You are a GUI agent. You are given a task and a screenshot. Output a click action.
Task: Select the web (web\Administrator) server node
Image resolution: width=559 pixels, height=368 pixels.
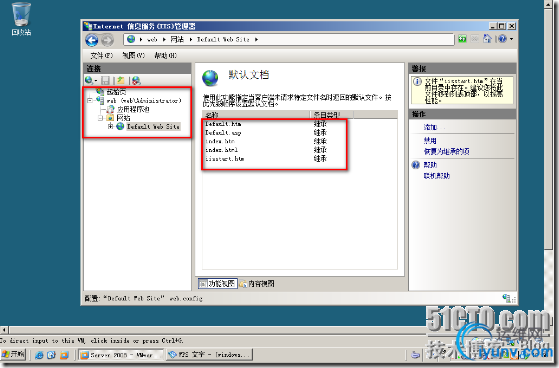pyautogui.click(x=144, y=101)
